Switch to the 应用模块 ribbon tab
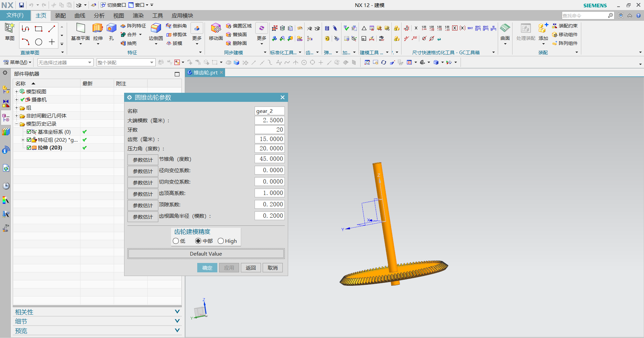The height and width of the screenshot is (338, 644). pyautogui.click(x=182, y=15)
